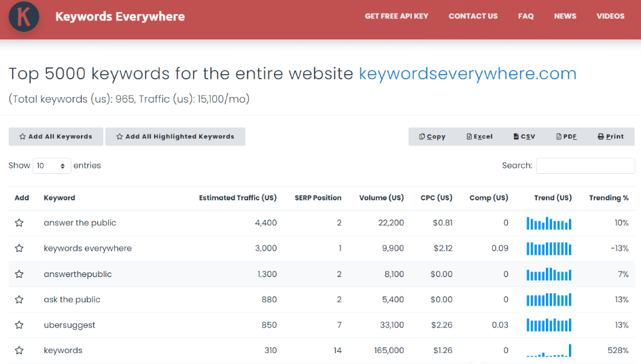Sort table by Volume (US) header
This screenshot has width=641, height=364.
(x=381, y=198)
